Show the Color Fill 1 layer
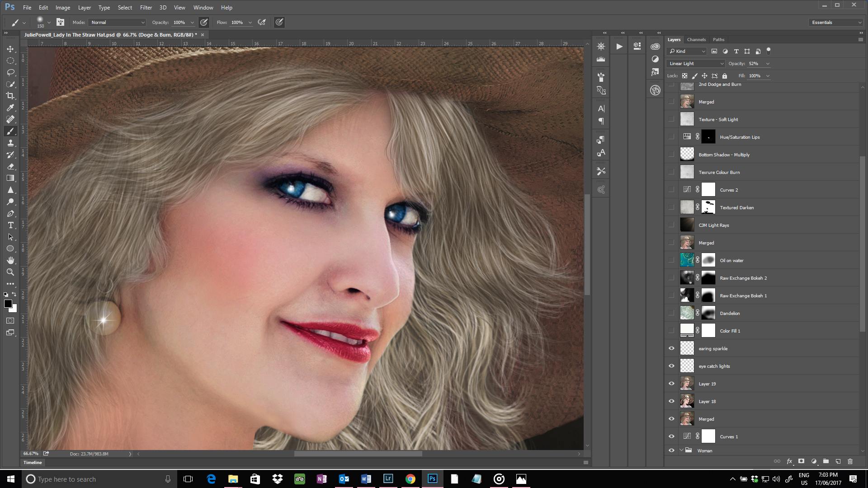This screenshot has width=868, height=488. pyautogui.click(x=671, y=331)
